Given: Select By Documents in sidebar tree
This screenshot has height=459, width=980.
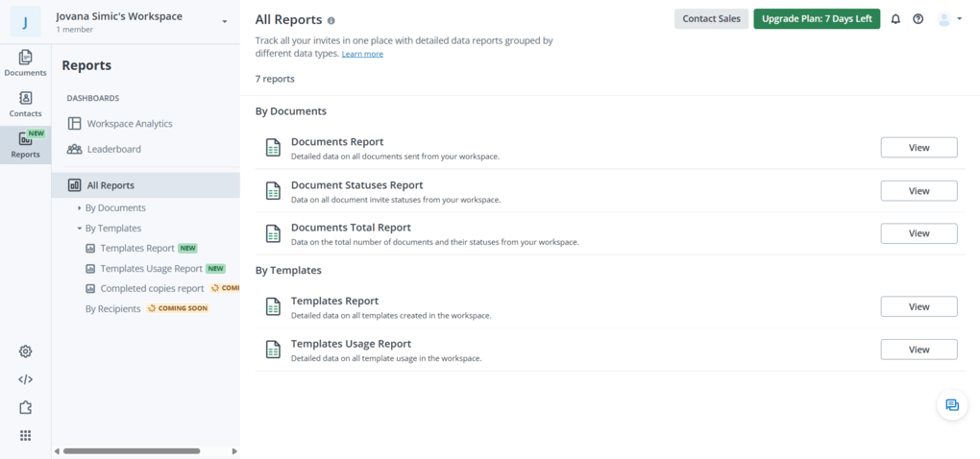Looking at the screenshot, I should [x=115, y=208].
